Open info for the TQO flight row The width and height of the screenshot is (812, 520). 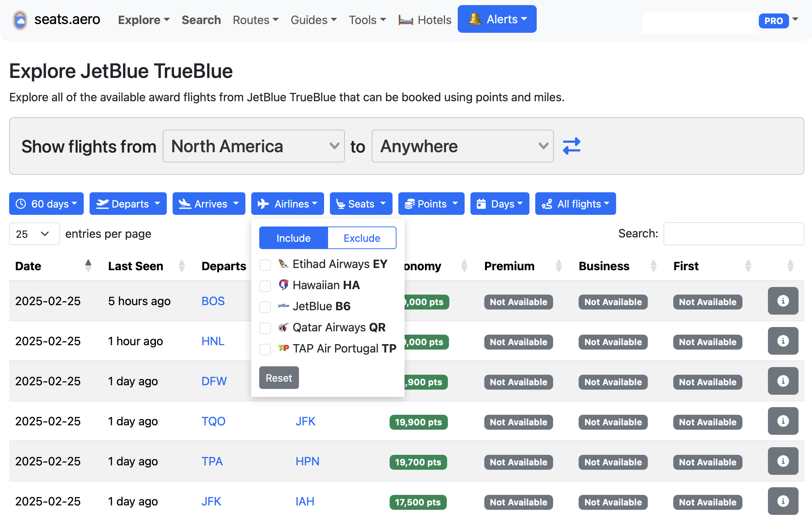[x=783, y=421]
